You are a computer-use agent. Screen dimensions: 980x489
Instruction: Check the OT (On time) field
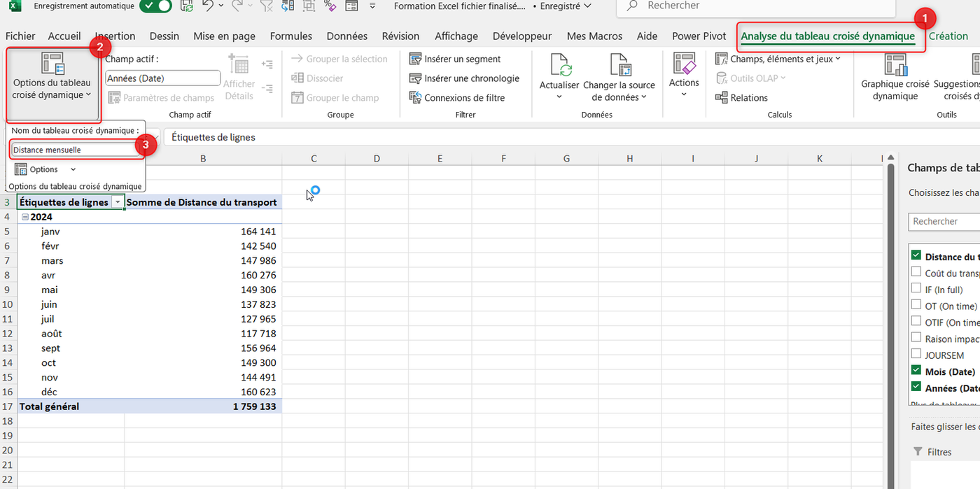click(x=916, y=305)
